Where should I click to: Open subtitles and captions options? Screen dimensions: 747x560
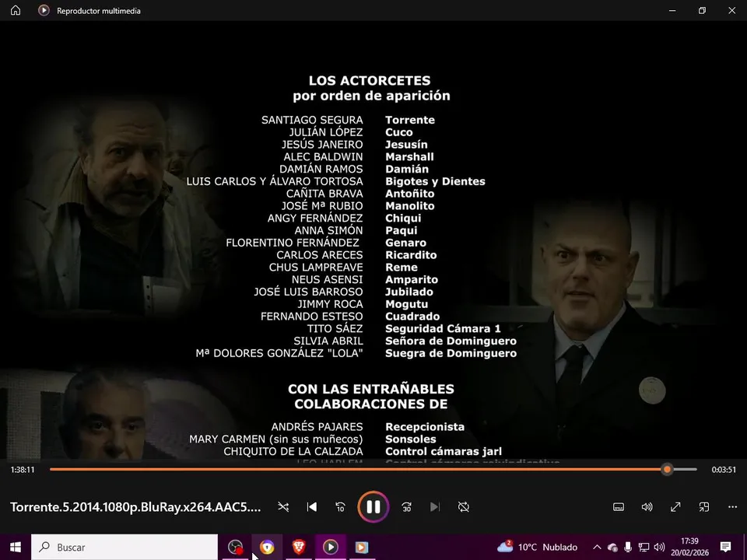pyautogui.click(x=619, y=507)
